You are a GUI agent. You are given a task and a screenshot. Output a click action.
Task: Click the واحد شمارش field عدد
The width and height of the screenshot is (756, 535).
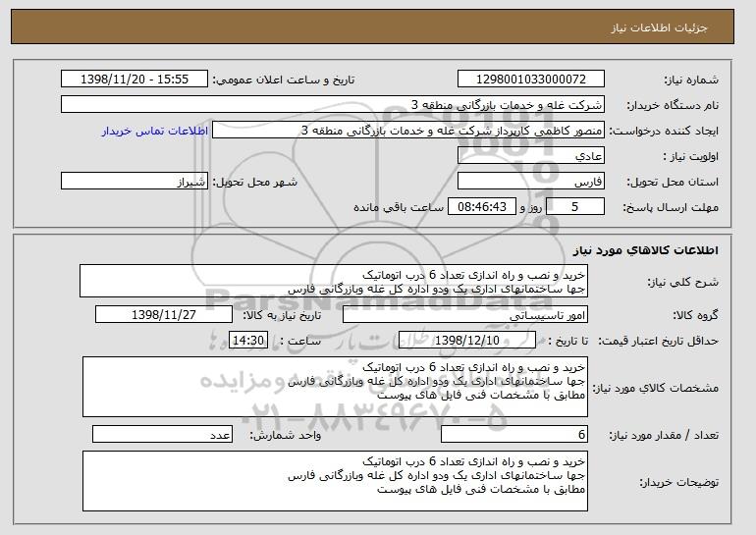tap(162, 434)
